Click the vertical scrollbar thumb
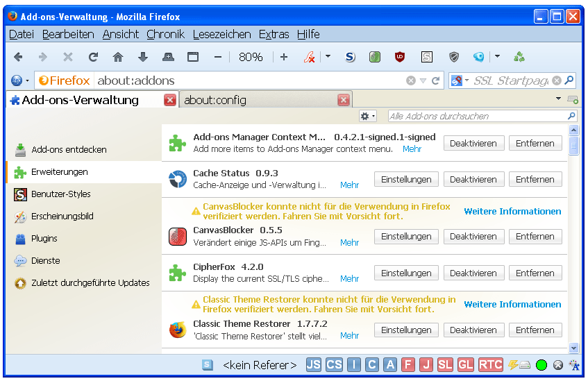The height and width of the screenshot is (381, 588). (x=573, y=146)
